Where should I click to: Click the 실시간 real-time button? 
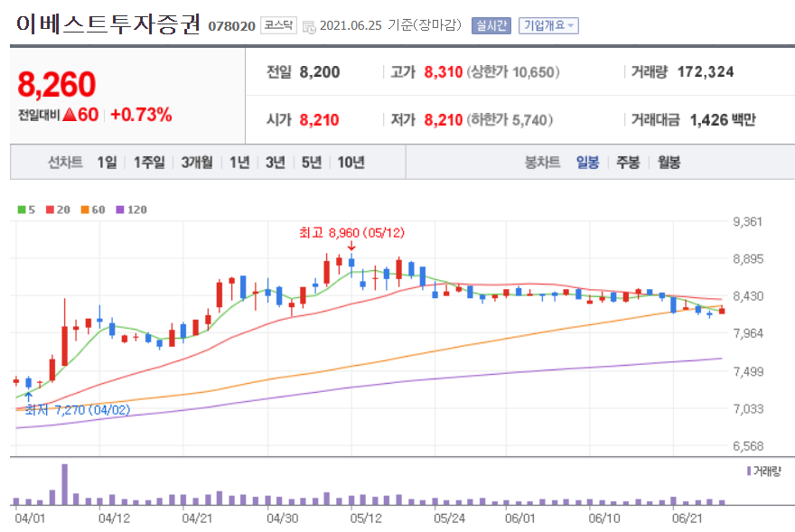(x=491, y=25)
